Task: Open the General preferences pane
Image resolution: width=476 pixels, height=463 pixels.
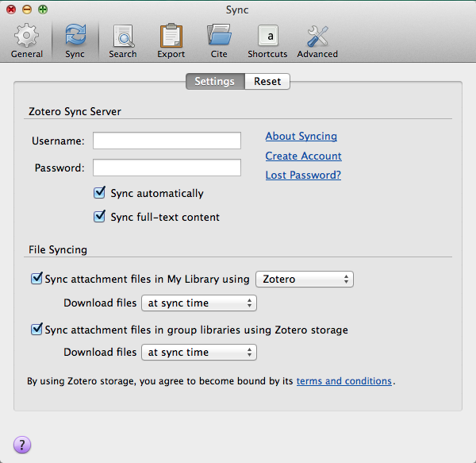Action: point(27,41)
